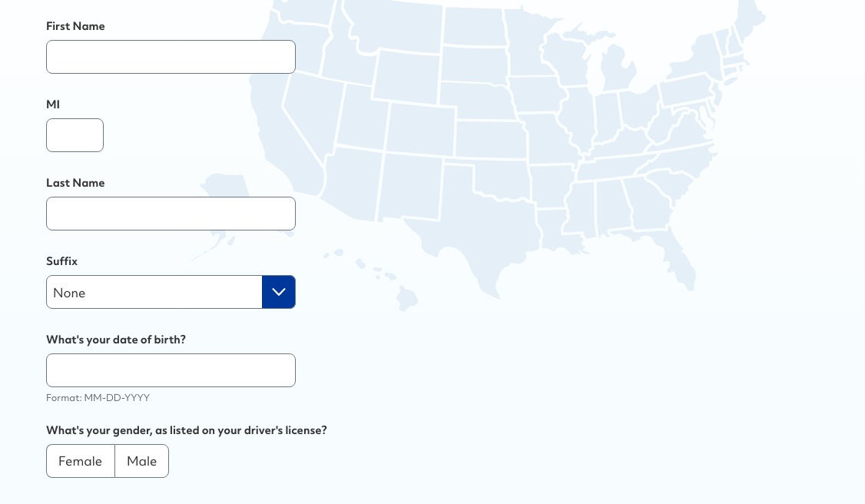Select the Female gender option
865x504 pixels.
tap(80, 461)
